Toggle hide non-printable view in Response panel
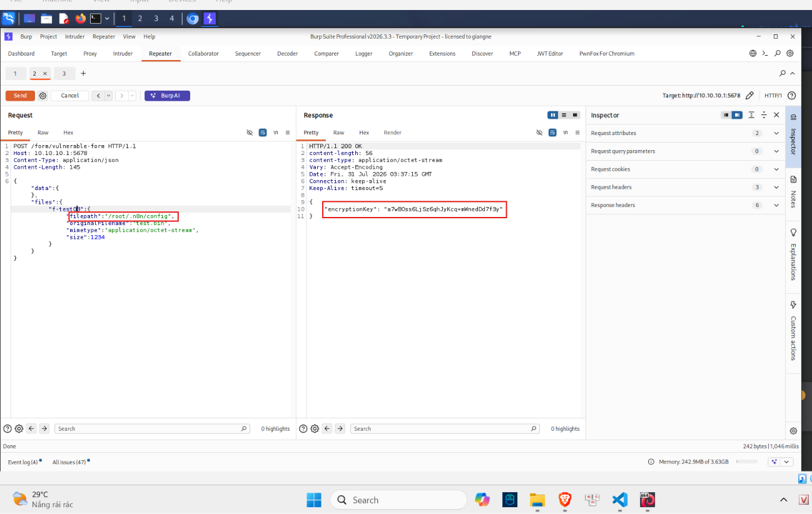Screen dimensions: 812x514 coord(539,133)
